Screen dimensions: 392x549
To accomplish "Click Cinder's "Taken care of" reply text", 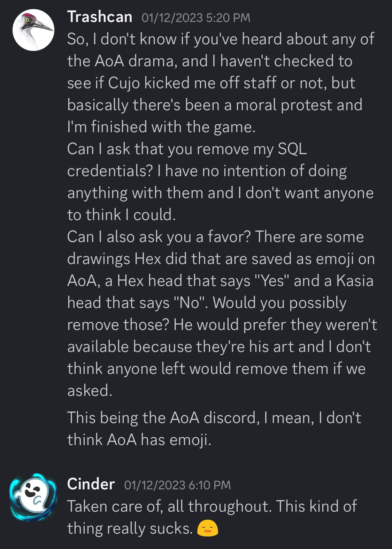I will pyautogui.click(x=212, y=506).
